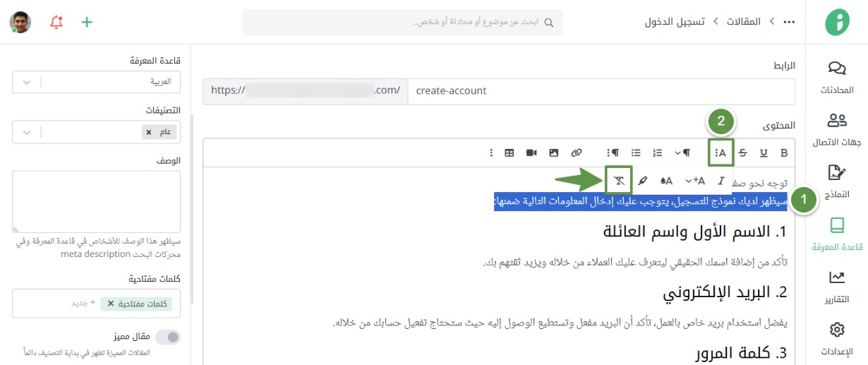The width and height of the screenshot is (868, 365).
Task: Click the clear formatting icon
Action: point(619,181)
